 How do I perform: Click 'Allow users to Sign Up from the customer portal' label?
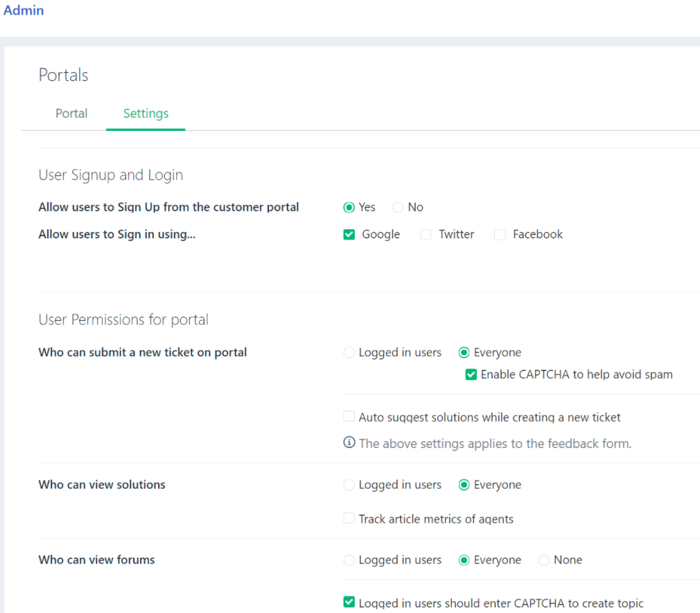pyautogui.click(x=168, y=207)
